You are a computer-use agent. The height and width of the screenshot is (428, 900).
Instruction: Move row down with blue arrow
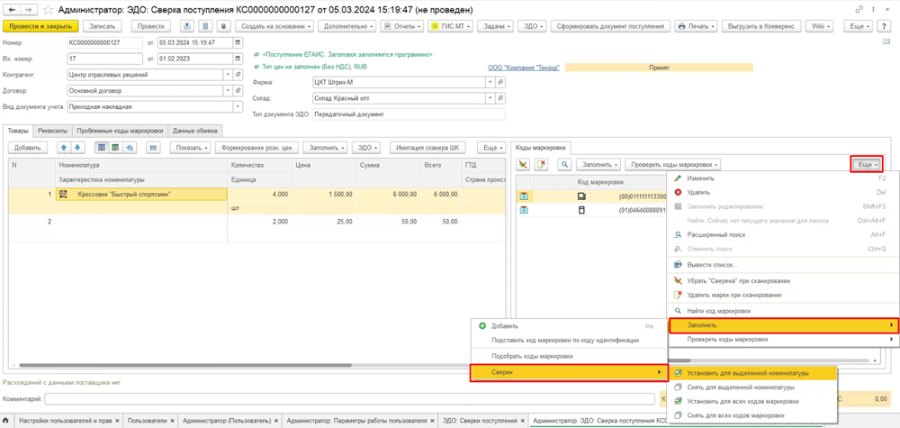coord(76,147)
